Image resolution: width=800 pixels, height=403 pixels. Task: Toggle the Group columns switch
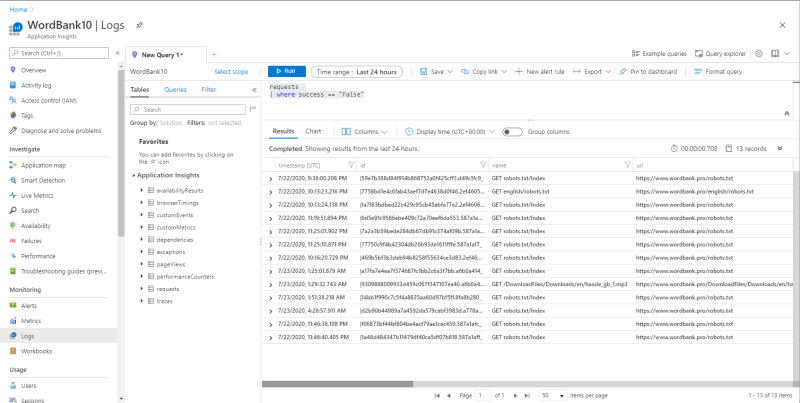[512, 132]
